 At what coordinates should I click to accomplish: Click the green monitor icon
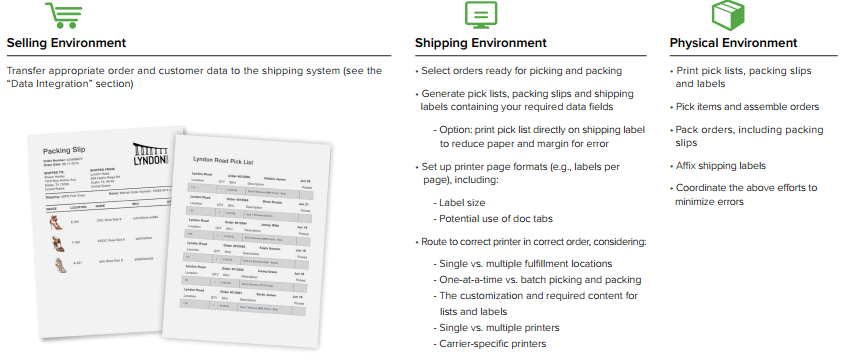[480, 15]
